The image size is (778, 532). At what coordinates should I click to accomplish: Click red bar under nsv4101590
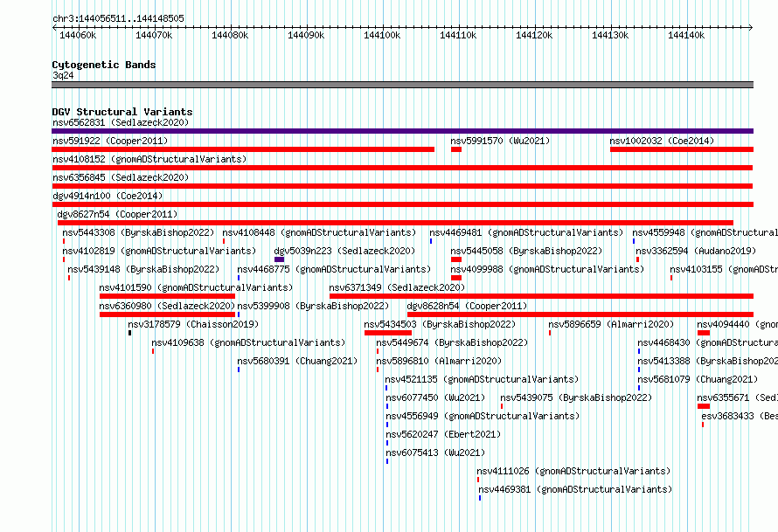(167, 296)
